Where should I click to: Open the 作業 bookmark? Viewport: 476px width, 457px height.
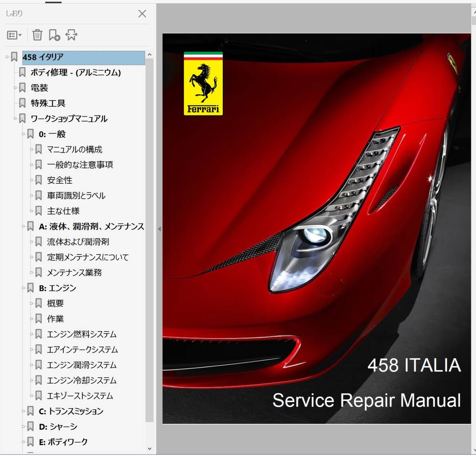click(x=55, y=319)
